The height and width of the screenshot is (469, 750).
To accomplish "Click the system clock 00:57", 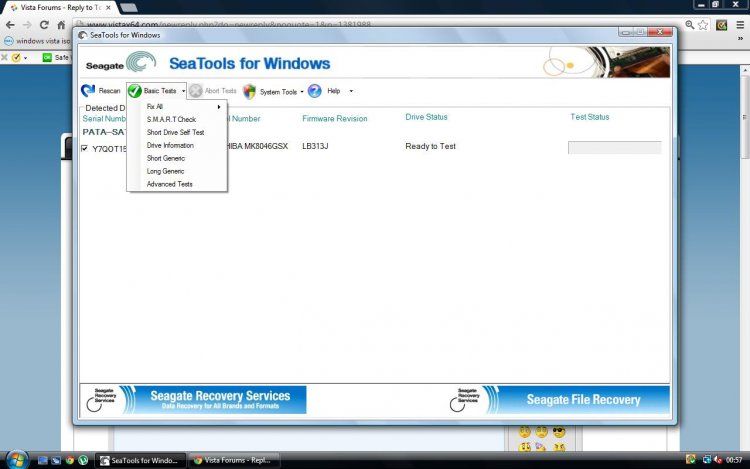I will pyautogui.click(x=734, y=460).
